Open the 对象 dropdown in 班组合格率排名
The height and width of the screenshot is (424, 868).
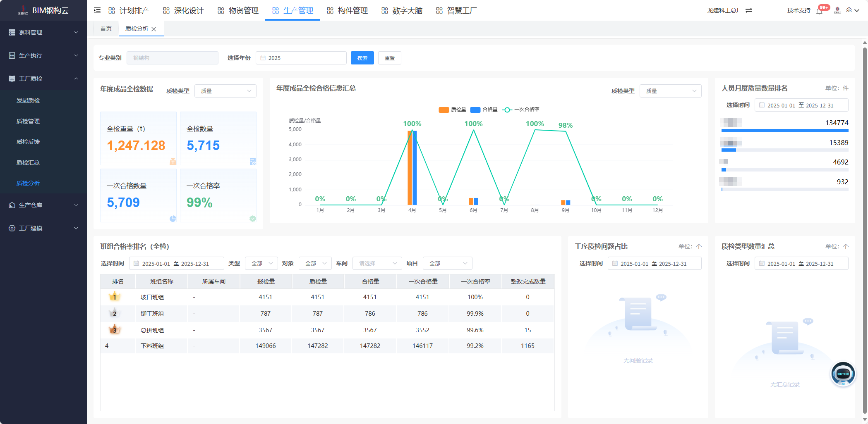pos(315,263)
